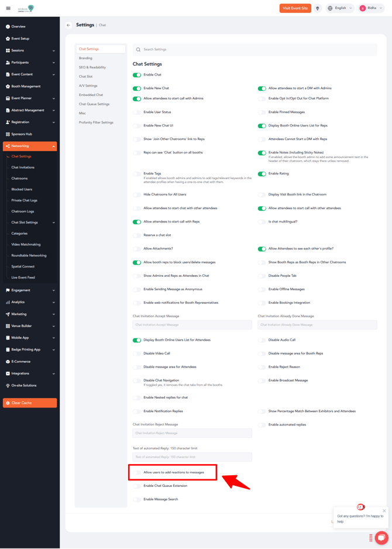Enable reactions to messages toggle
Image resolution: width=392 pixels, height=549 pixels.
[x=137, y=472]
